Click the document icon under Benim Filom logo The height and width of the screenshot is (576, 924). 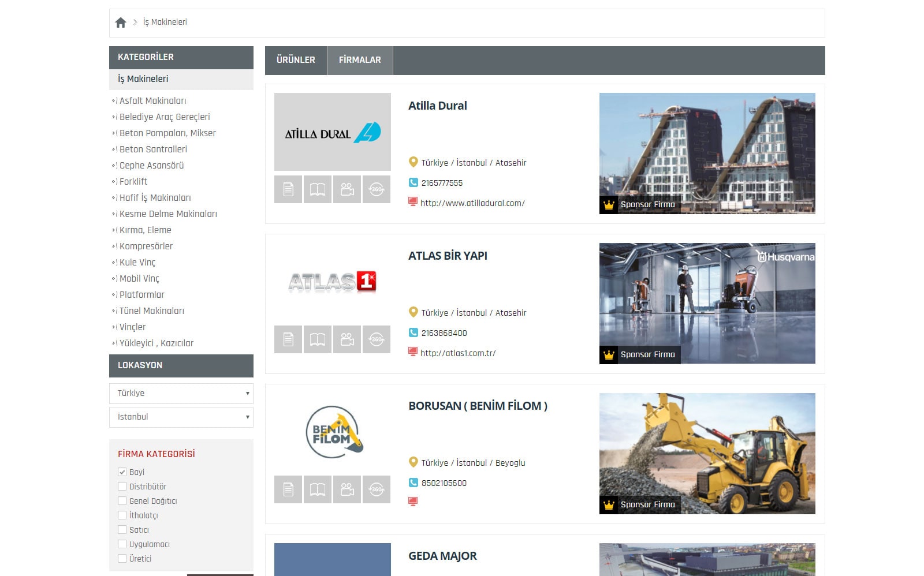click(x=288, y=489)
